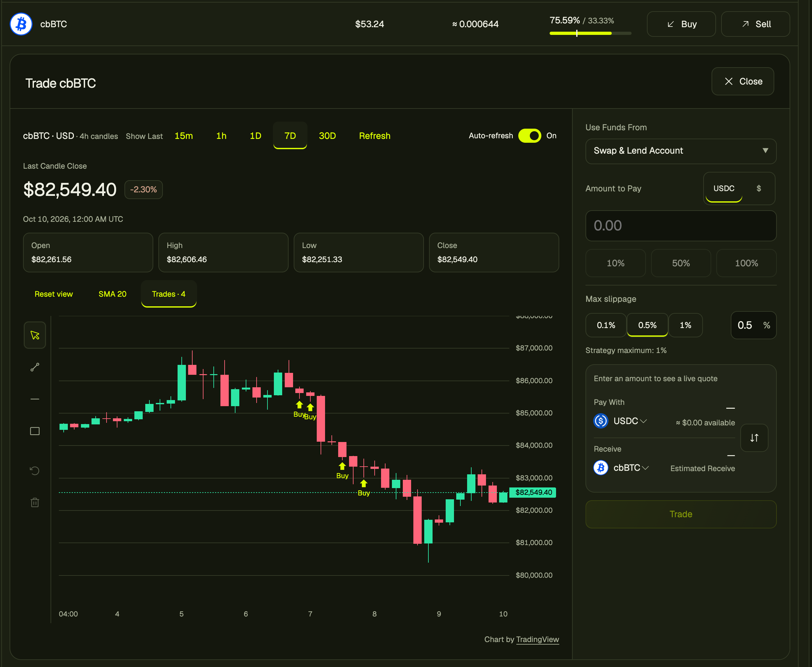This screenshot has width=812, height=667.
Task: Click the allocation progress bar in header
Action: 590,33
